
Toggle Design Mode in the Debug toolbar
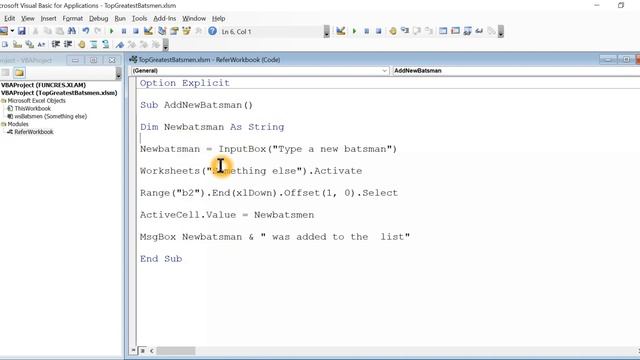click(341, 31)
